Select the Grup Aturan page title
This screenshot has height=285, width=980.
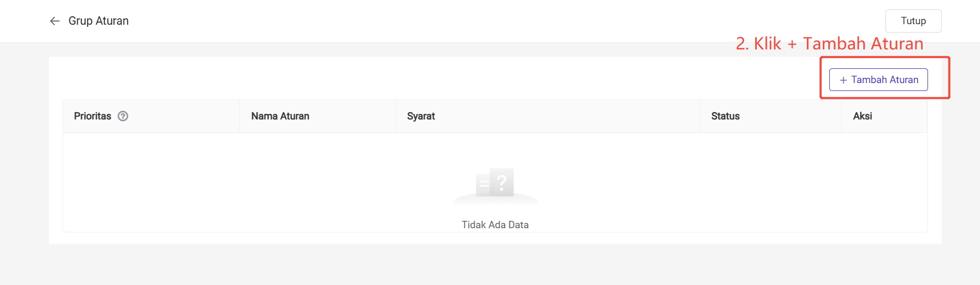click(99, 21)
